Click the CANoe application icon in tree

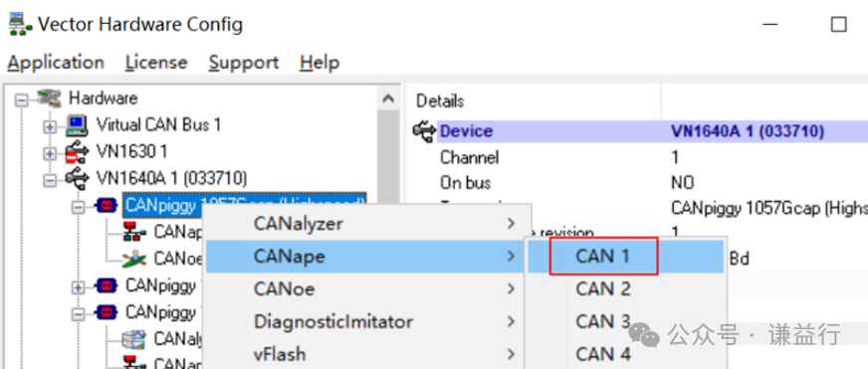click(133, 259)
